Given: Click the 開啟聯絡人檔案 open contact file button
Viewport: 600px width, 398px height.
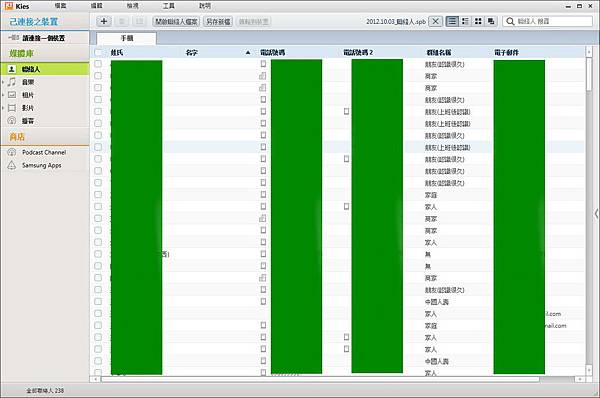Looking at the screenshot, I should coord(176,21).
